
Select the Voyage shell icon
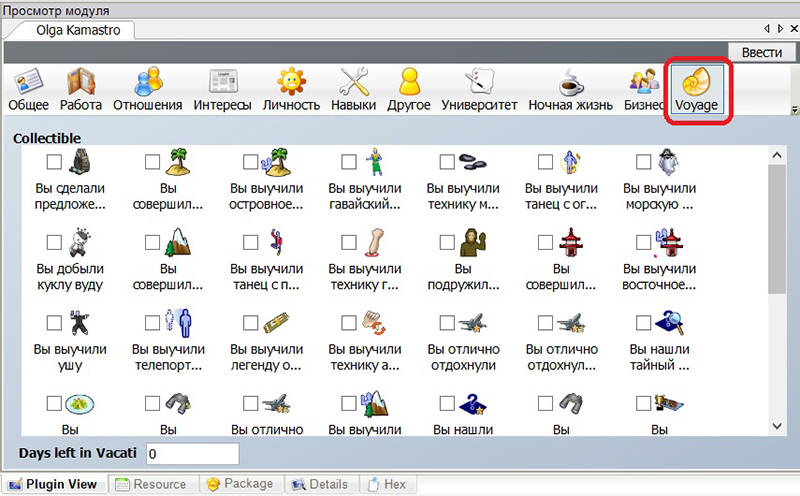click(x=697, y=82)
